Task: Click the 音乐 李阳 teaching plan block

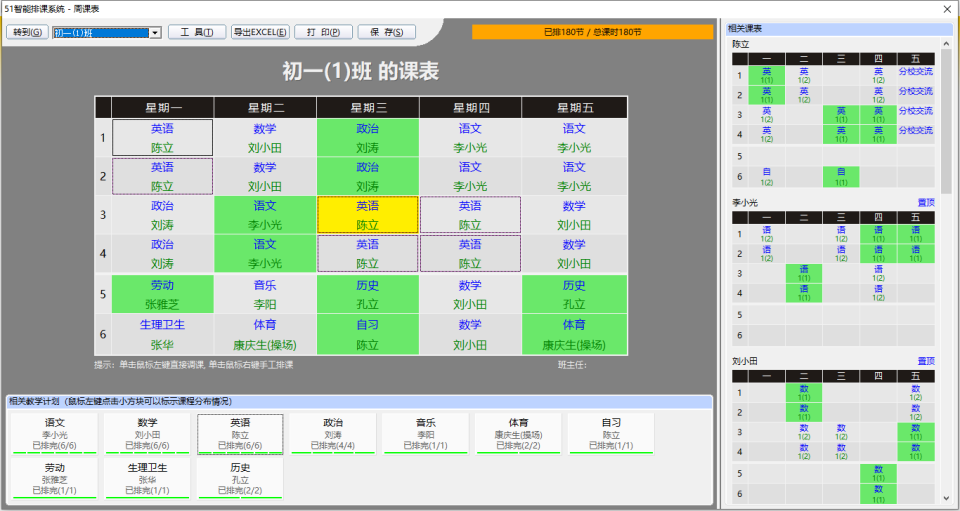Action: click(426, 434)
